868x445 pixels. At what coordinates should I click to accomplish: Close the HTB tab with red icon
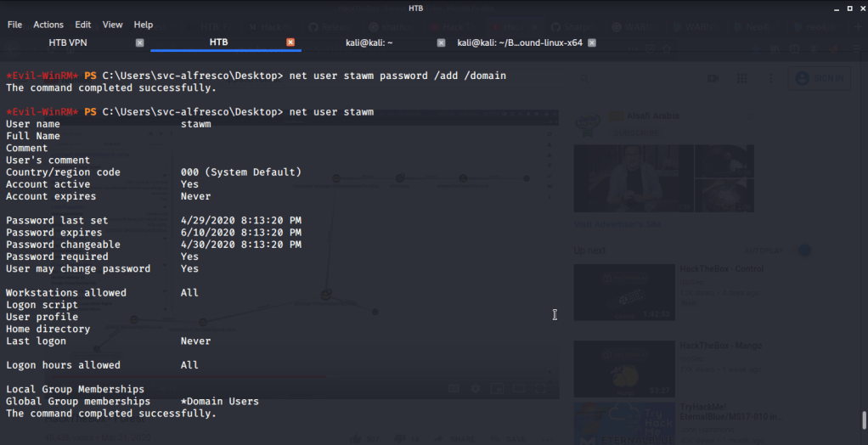(290, 42)
